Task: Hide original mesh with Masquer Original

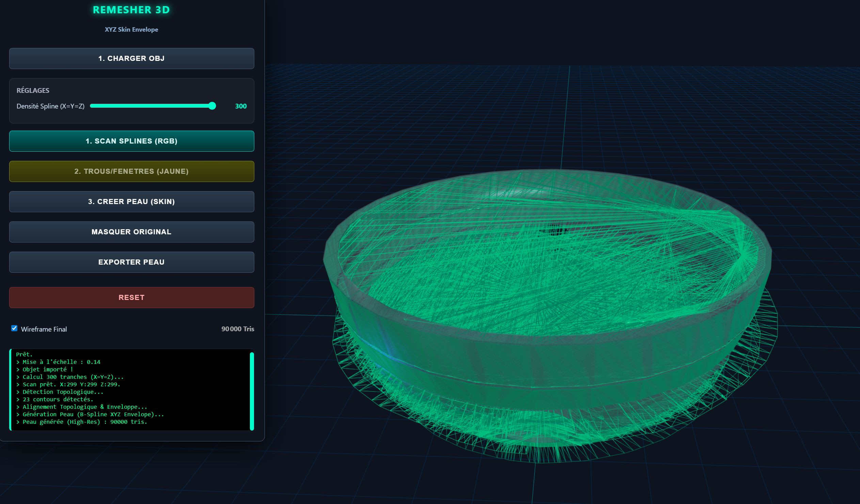Action: 131,232
